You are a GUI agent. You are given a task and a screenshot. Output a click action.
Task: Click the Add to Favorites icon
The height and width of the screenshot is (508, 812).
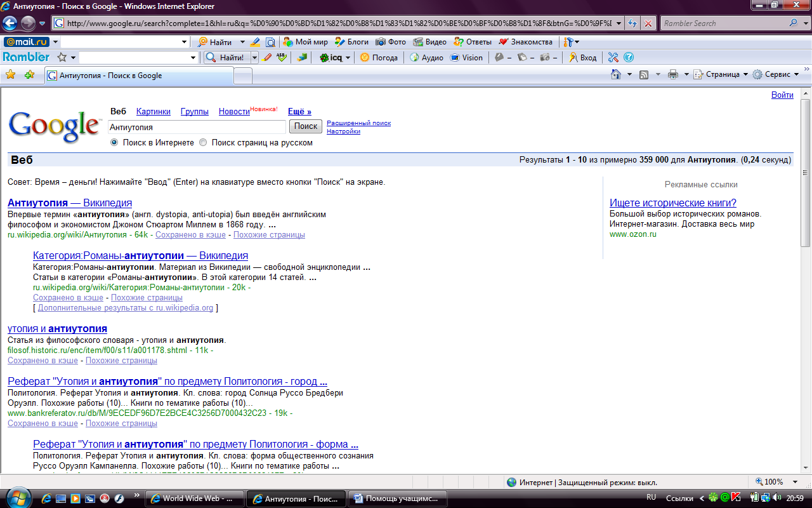tap(29, 74)
